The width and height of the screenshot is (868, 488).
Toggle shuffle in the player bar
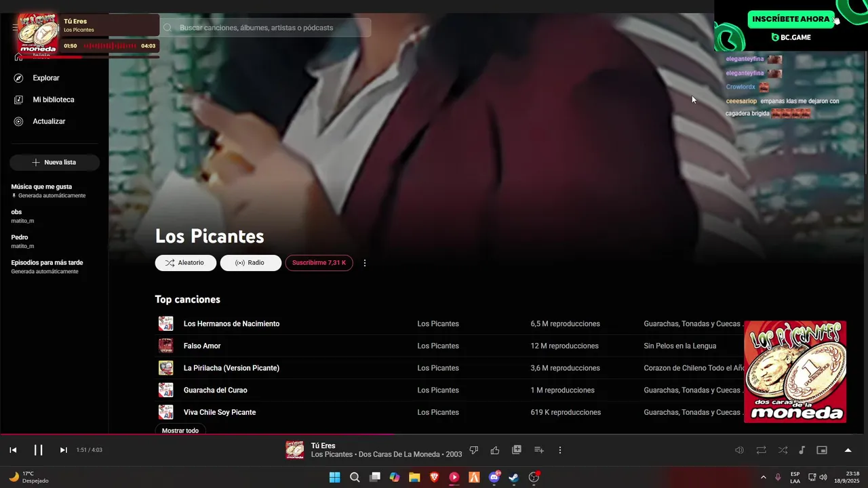coord(783,450)
